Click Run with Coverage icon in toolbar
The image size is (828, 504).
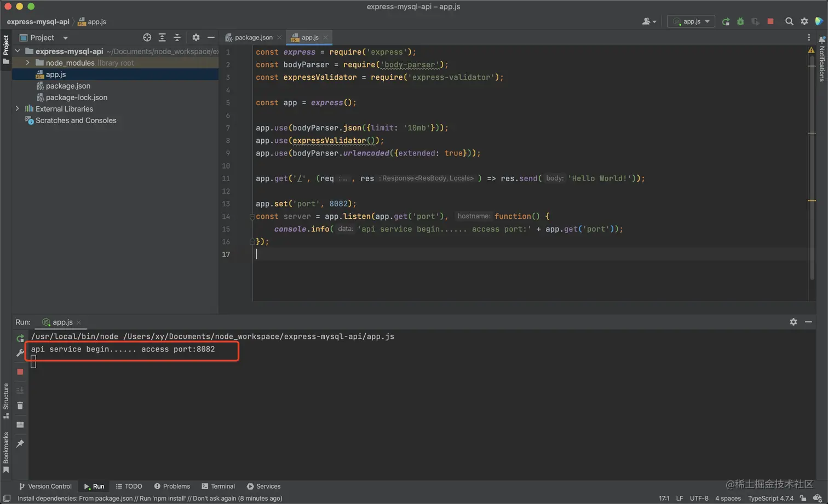[756, 21]
